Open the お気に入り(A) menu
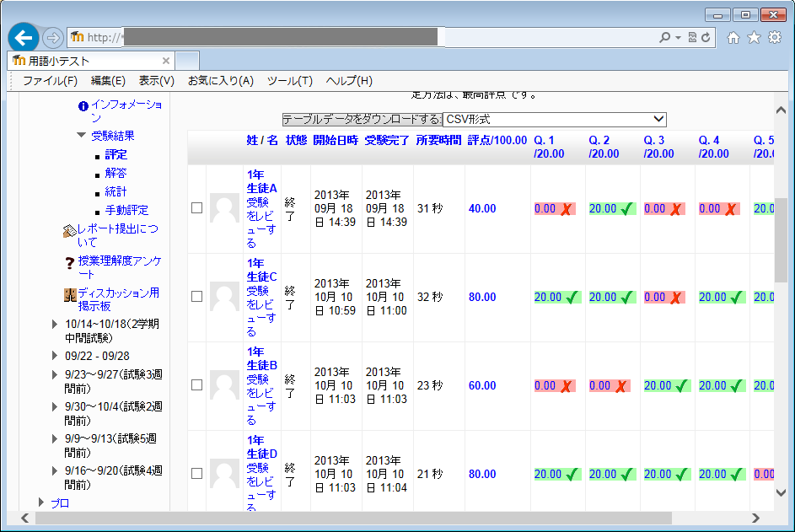 click(x=221, y=81)
